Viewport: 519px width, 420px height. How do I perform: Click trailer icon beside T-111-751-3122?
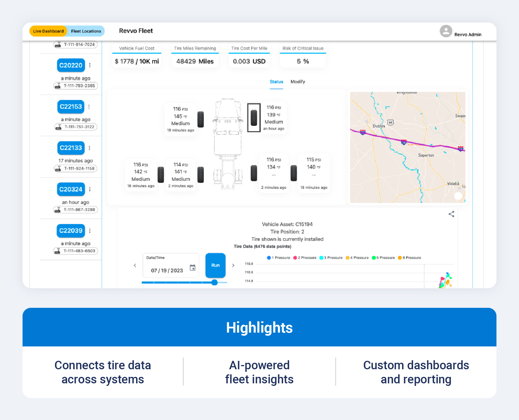(59, 127)
